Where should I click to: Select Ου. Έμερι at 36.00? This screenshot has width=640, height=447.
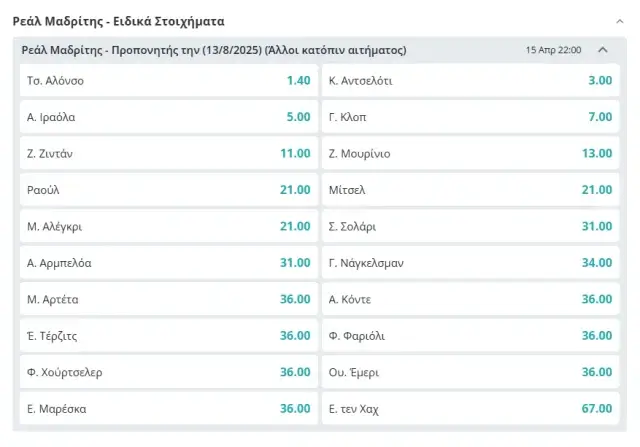[x=470, y=372]
